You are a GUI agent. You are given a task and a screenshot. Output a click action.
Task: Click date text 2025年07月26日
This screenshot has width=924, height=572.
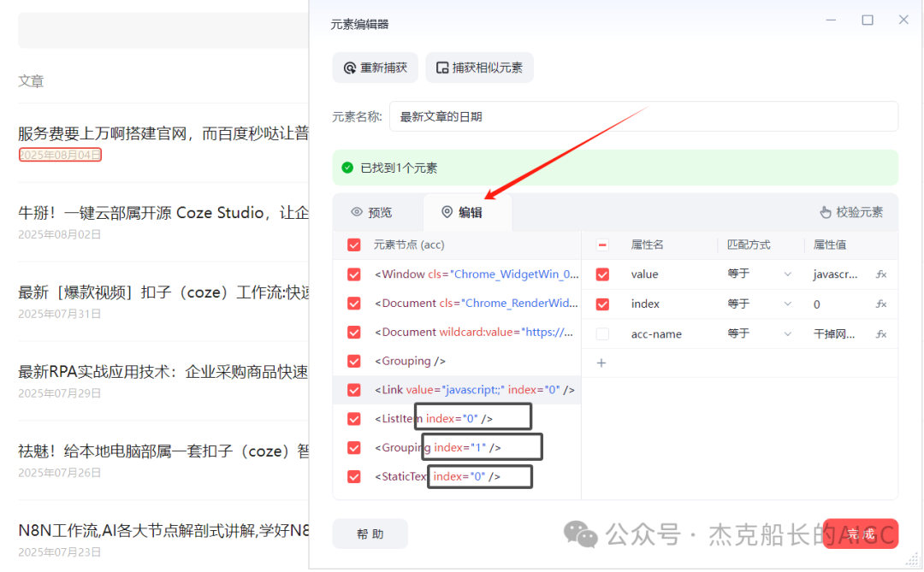coord(60,473)
